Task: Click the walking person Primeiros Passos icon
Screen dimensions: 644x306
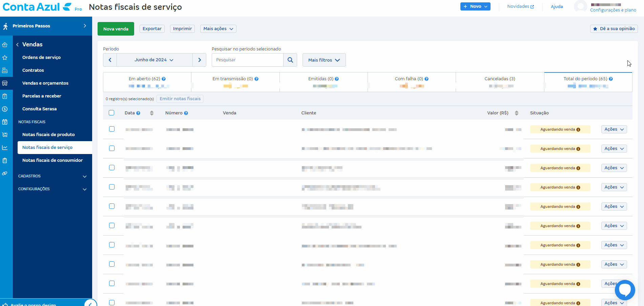Action: [5, 26]
